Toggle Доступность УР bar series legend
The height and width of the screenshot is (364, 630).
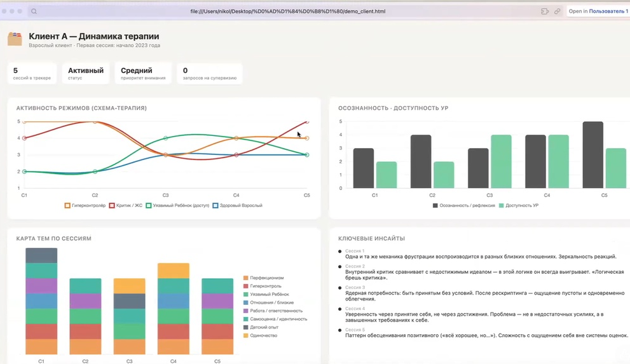tap(518, 205)
